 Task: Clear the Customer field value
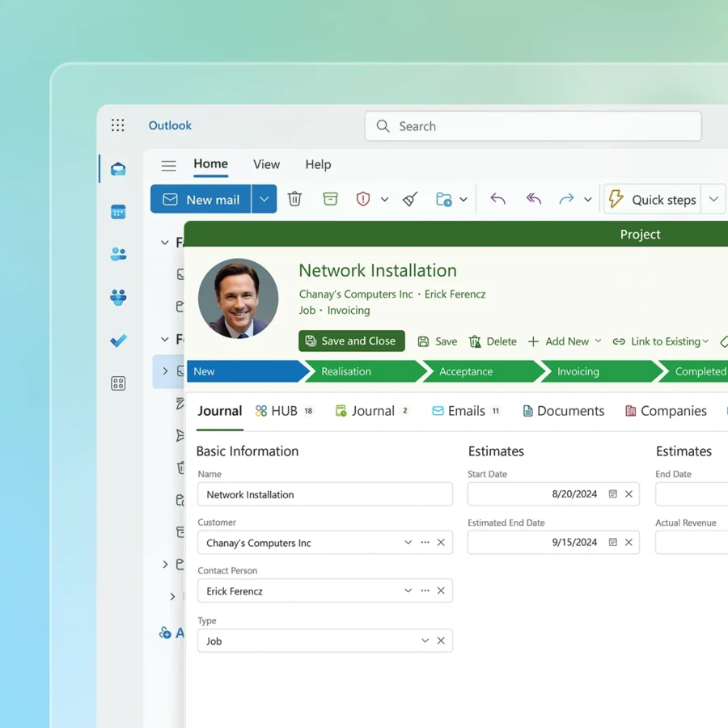[441, 542]
